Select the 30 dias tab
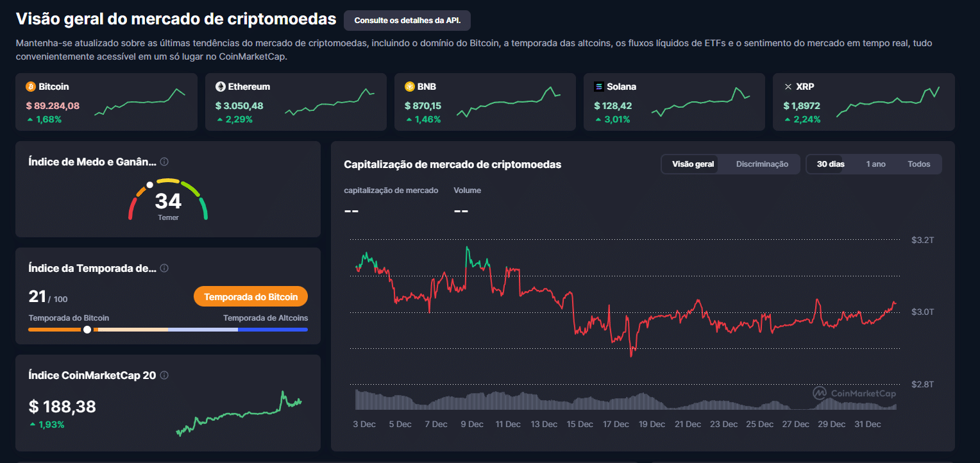 point(829,164)
